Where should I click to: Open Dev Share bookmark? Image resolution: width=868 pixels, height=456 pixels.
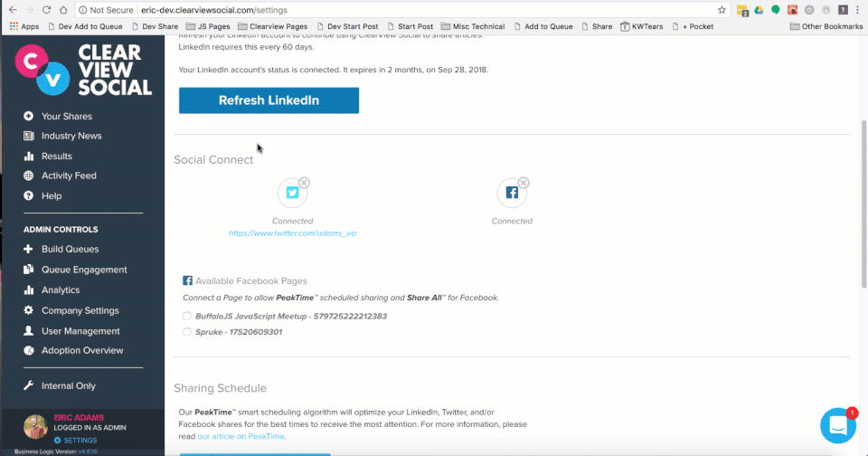[x=155, y=26]
